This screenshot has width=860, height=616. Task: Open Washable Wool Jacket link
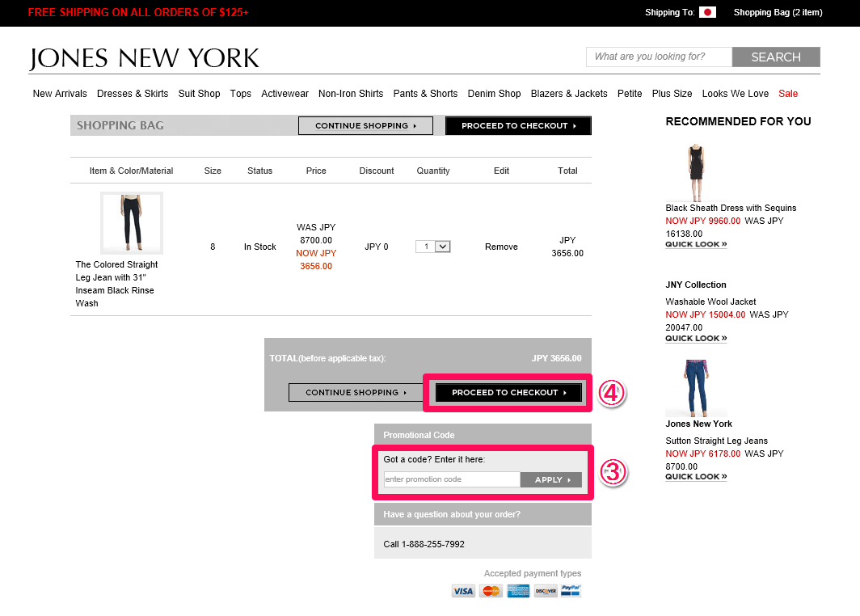click(x=710, y=302)
